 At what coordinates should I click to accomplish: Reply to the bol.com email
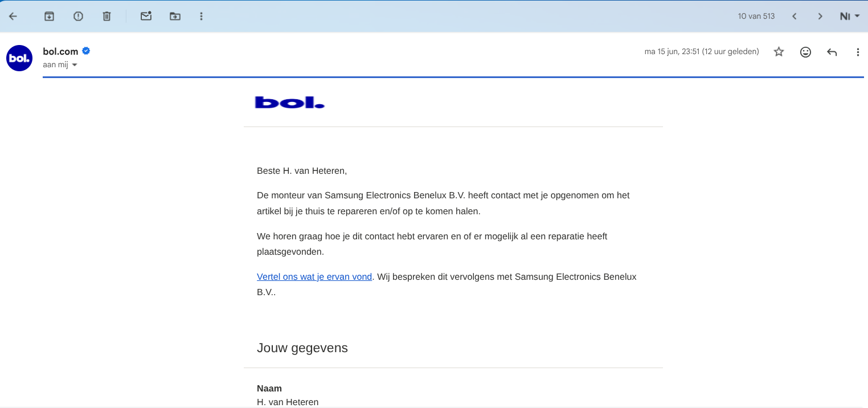coord(832,52)
